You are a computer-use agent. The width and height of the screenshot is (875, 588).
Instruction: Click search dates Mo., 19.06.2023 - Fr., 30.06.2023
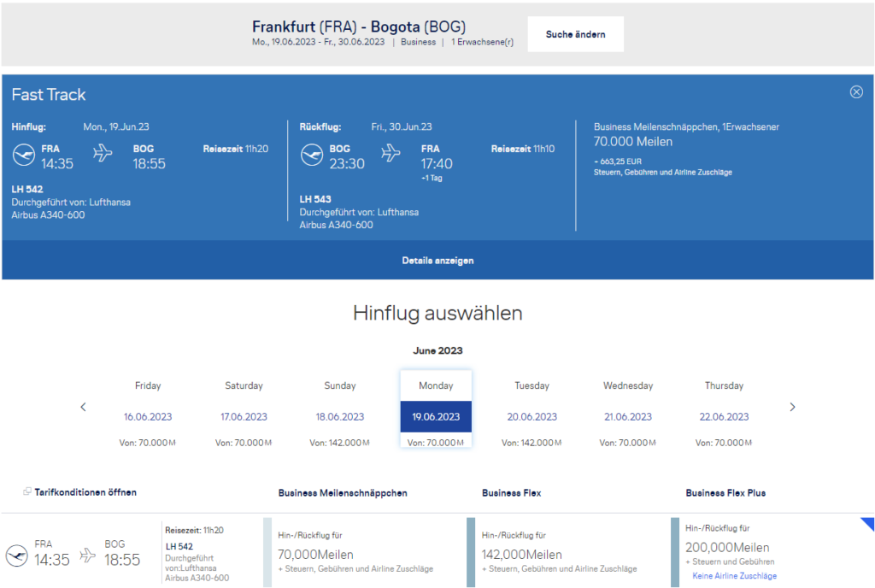coord(318,42)
